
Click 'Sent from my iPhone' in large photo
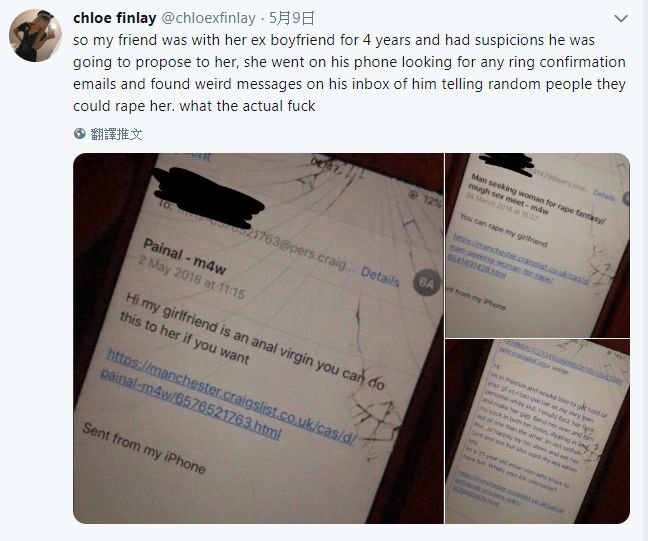click(144, 449)
